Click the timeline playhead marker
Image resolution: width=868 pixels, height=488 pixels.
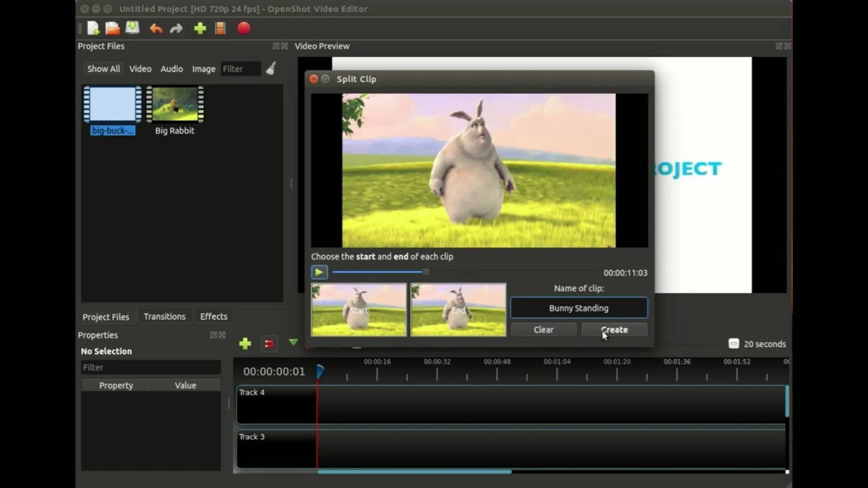click(x=319, y=372)
